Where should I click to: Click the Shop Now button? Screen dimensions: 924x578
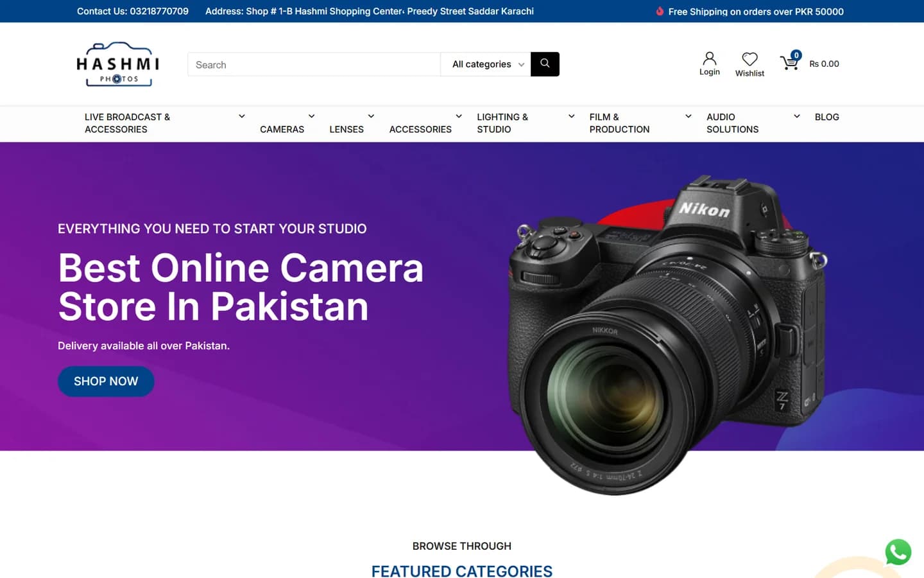coord(106,381)
